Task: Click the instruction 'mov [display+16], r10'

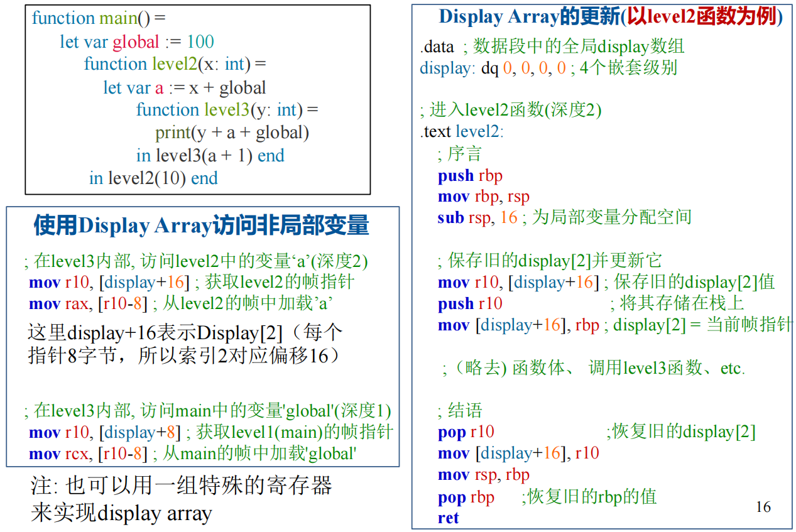Action: (x=518, y=453)
